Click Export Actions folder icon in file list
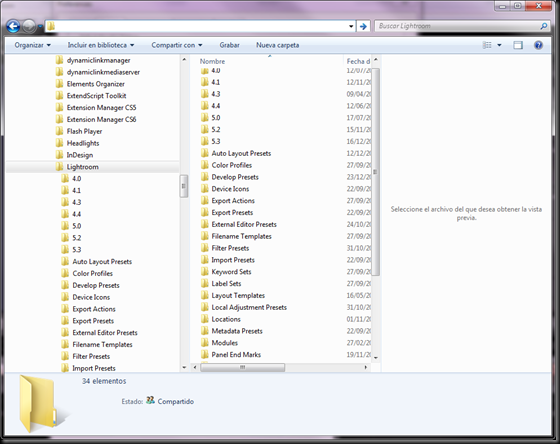 pyautogui.click(x=205, y=200)
